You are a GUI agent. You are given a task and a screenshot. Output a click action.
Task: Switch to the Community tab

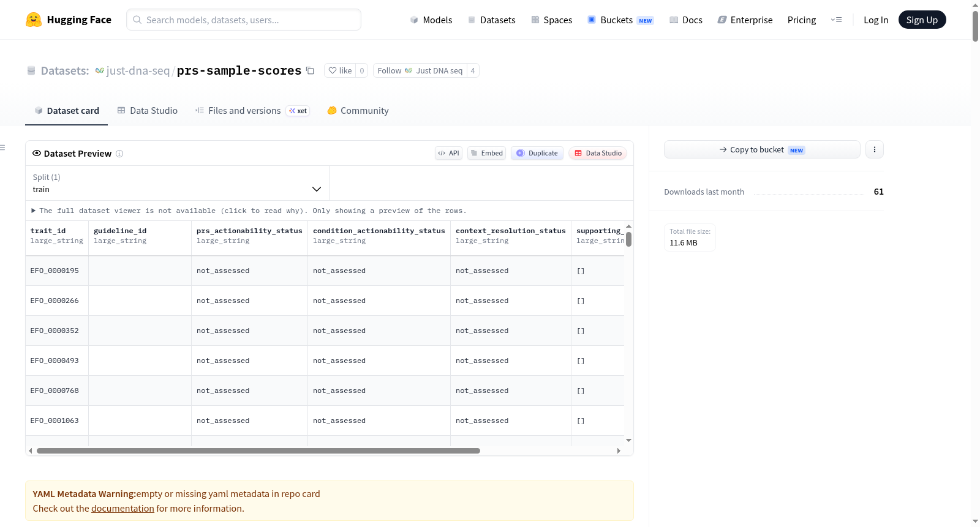[x=358, y=110]
